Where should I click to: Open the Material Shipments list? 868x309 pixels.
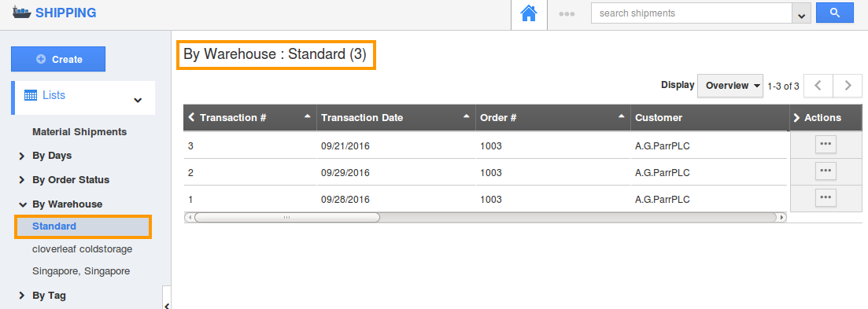click(79, 132)
